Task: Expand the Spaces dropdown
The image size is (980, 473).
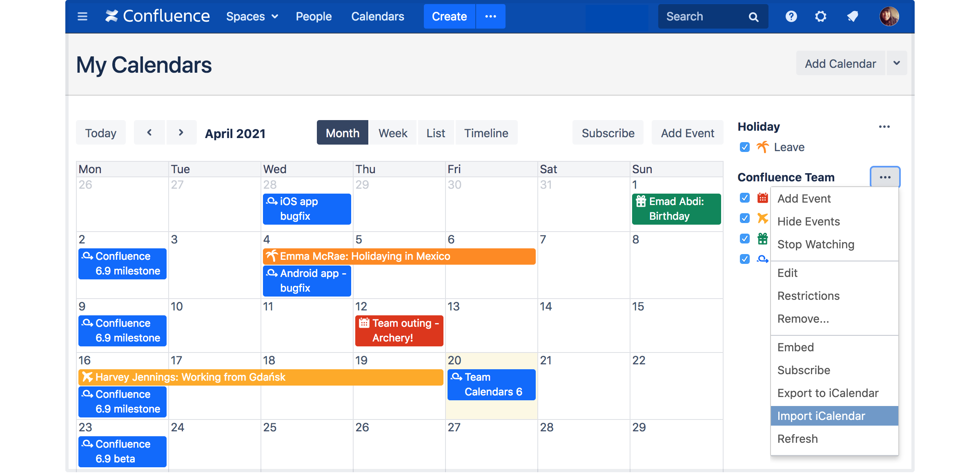Action: click(x=252, y=16)
